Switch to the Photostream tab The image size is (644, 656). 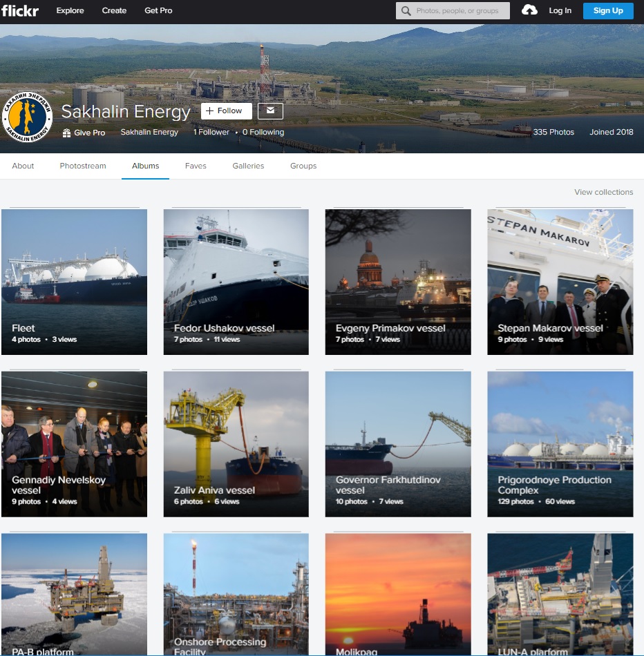[x=83, y=166]
